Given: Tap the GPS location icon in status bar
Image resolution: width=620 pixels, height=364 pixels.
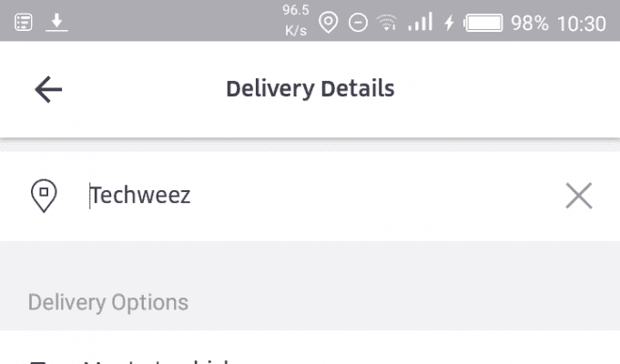Looking at the screenshot, I should pos(329,22).
